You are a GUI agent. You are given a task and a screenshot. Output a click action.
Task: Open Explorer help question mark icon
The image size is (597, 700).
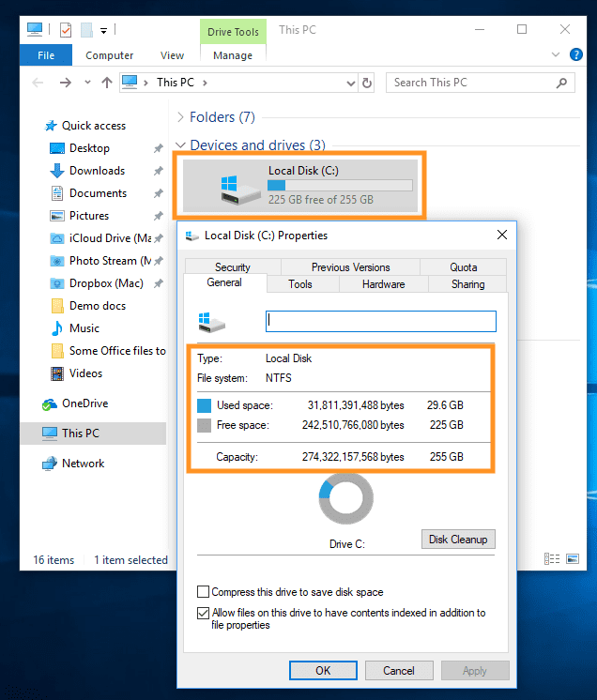576,54
